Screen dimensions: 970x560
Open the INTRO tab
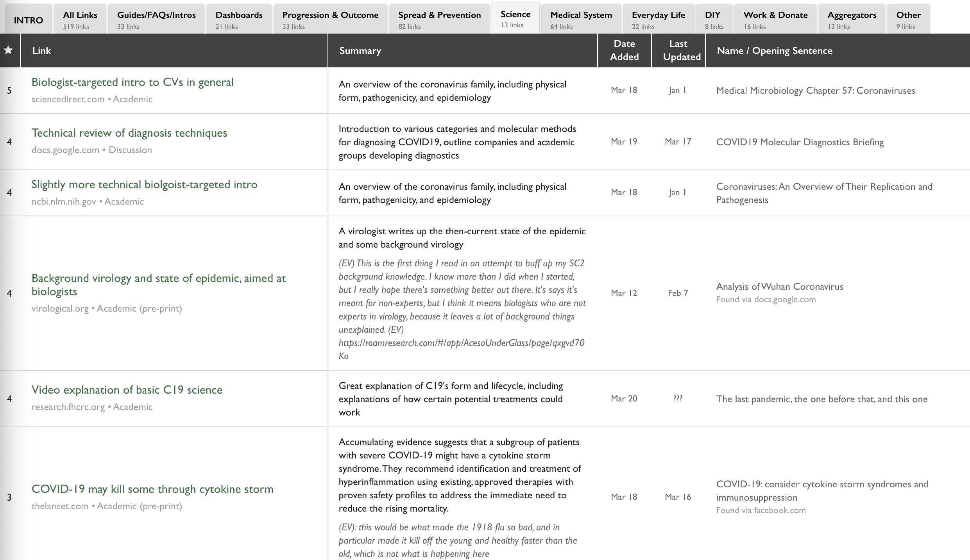click(x=29, y=20)
